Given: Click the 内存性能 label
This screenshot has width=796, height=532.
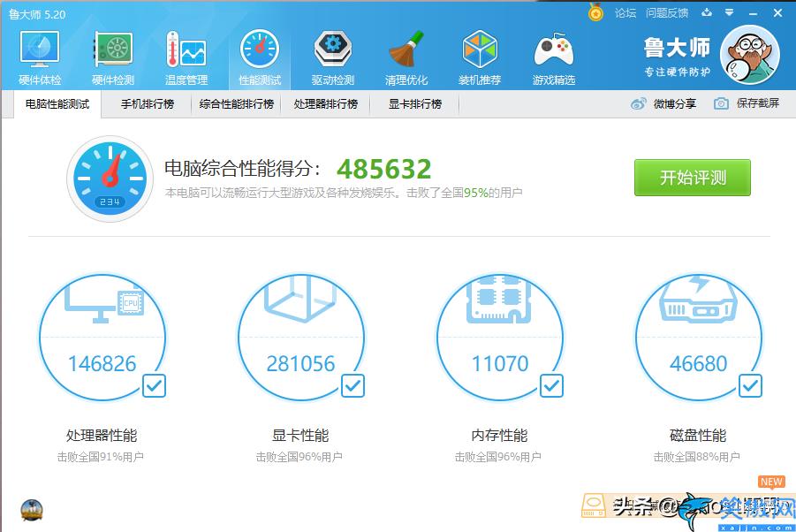Looking at the screenshot, I should coord(499,436).
